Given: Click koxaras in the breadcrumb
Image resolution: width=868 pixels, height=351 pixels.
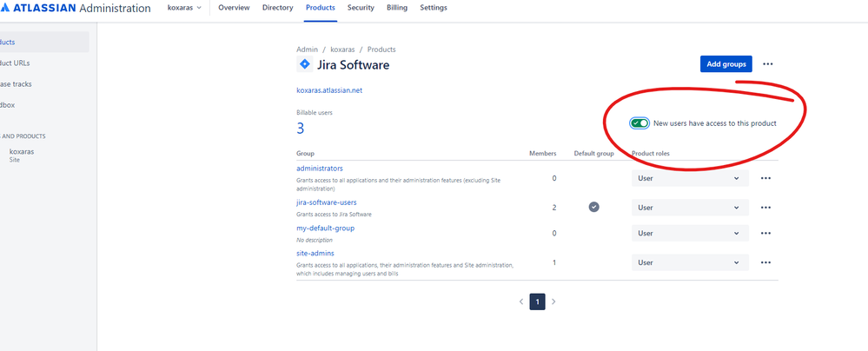Looking at the screenshot, I should pyautogui.click(x=342, y=50).
